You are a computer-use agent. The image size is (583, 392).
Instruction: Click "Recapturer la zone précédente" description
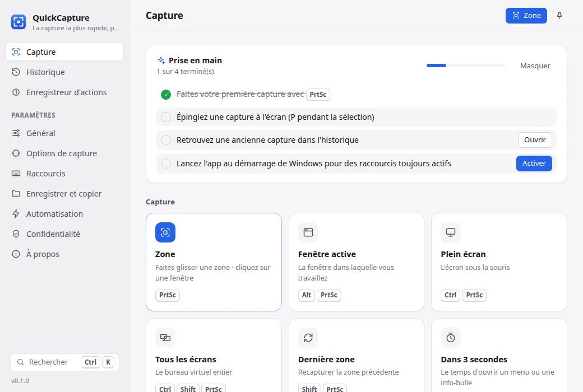pos(348,372)
